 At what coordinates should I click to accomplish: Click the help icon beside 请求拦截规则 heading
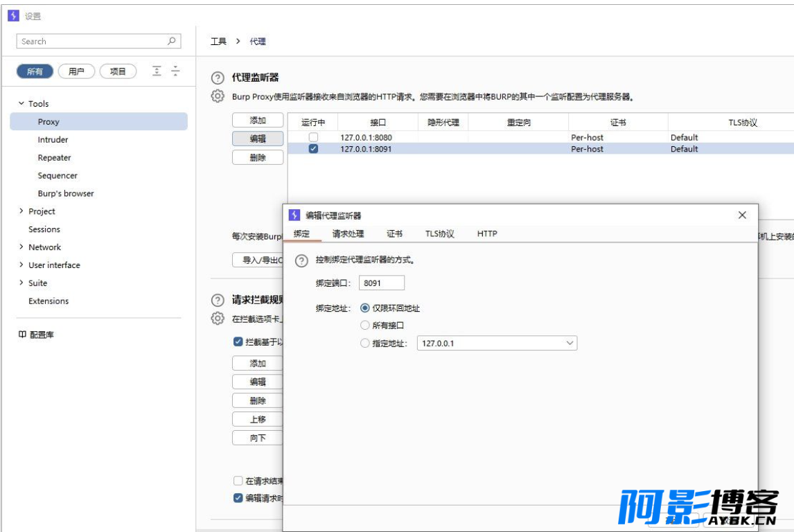point(218,301)
